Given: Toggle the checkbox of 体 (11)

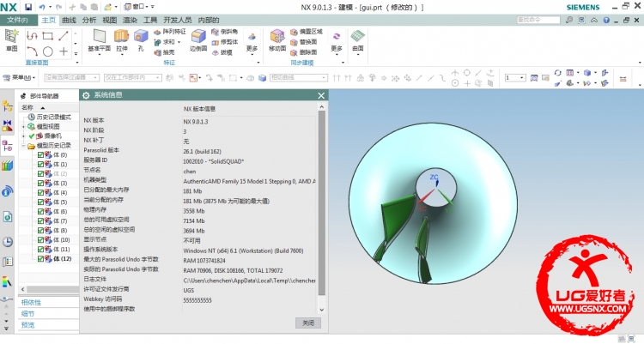Looking at the screenshot, I should 40,249.
